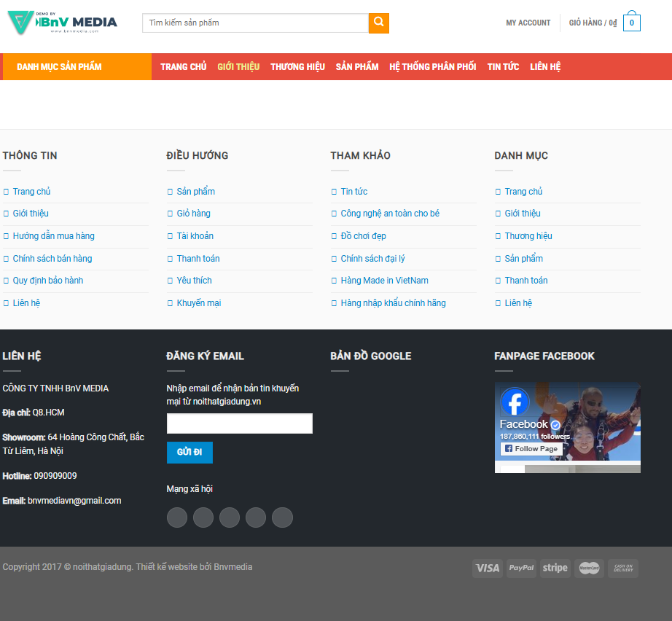This screenshot has height=621, width=672.
Task: Open THƯƠNG HIỆU in navigation bar
Action: [x=297, y=67]
